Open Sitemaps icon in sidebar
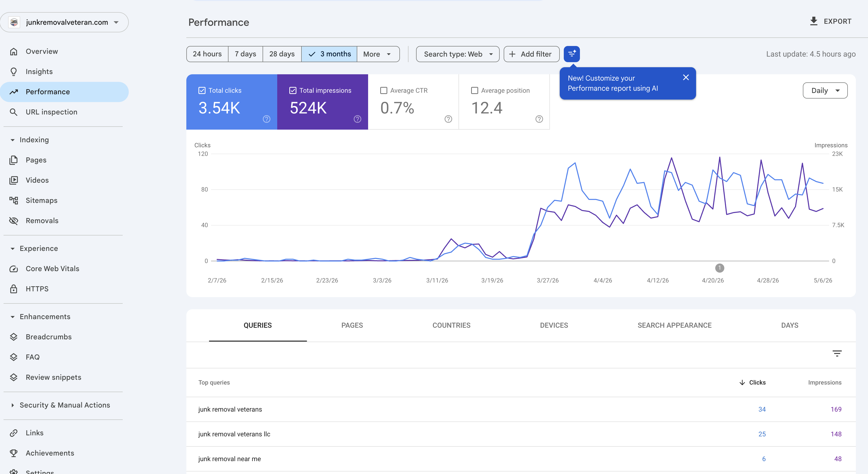The image size is (868, 474). tap(13, 201)
